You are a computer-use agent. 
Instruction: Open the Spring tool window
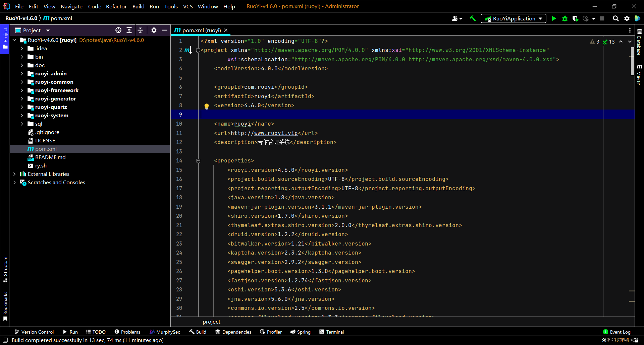(300, 332)
